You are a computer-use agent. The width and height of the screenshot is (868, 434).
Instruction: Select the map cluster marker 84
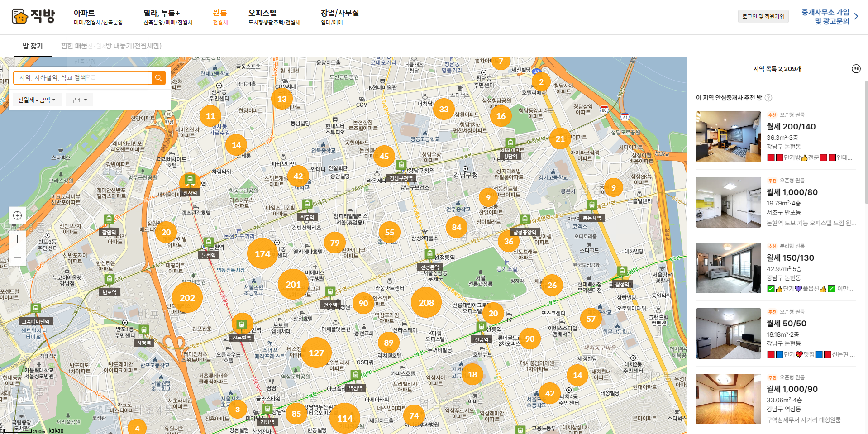pyautogui.click(x=457, y=227)
